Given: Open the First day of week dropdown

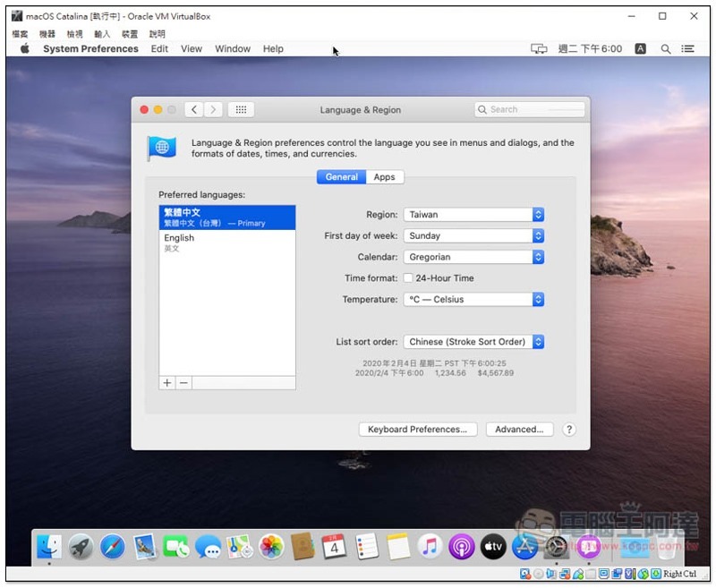Looking at the screenshot, I should coord(473,236).
